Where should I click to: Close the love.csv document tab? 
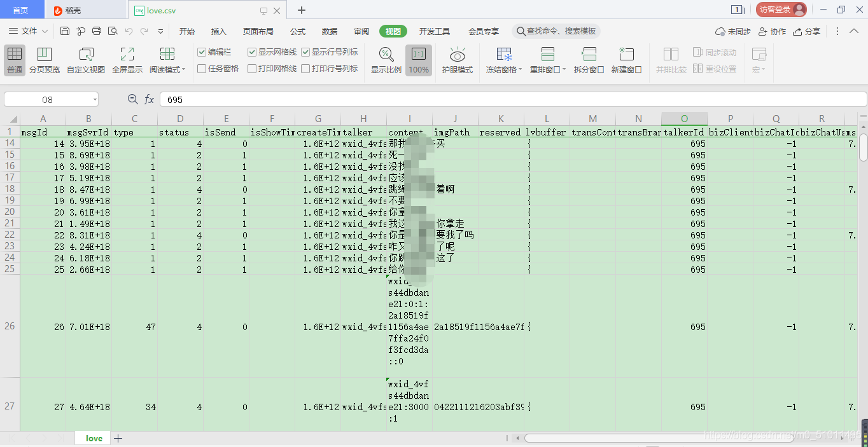tap(277, 11)
